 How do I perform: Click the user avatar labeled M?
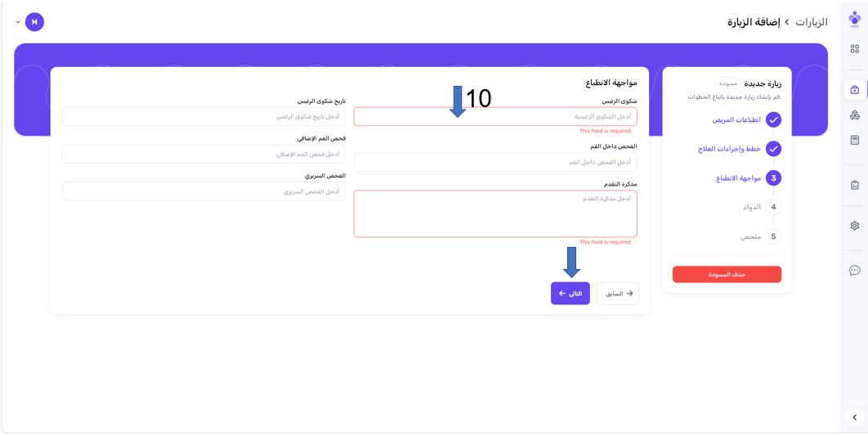(34, 22)
